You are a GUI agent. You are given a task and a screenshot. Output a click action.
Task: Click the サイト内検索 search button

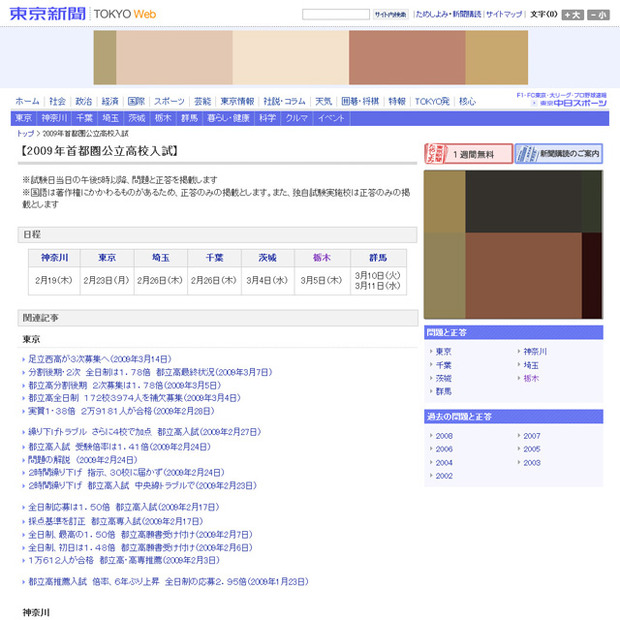(390, 15)
